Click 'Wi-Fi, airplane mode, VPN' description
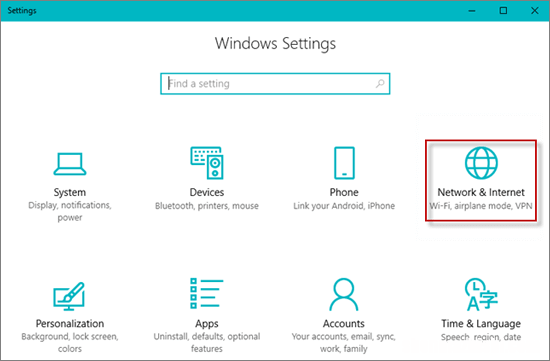 point(481,206)
